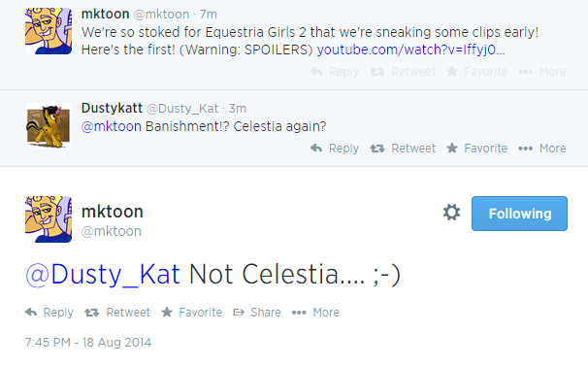This screenshot has width=588, height=366.
Task: Open the 7:45 PM - 18 Aug 2014 timestamp
Action: pos(88,343)
